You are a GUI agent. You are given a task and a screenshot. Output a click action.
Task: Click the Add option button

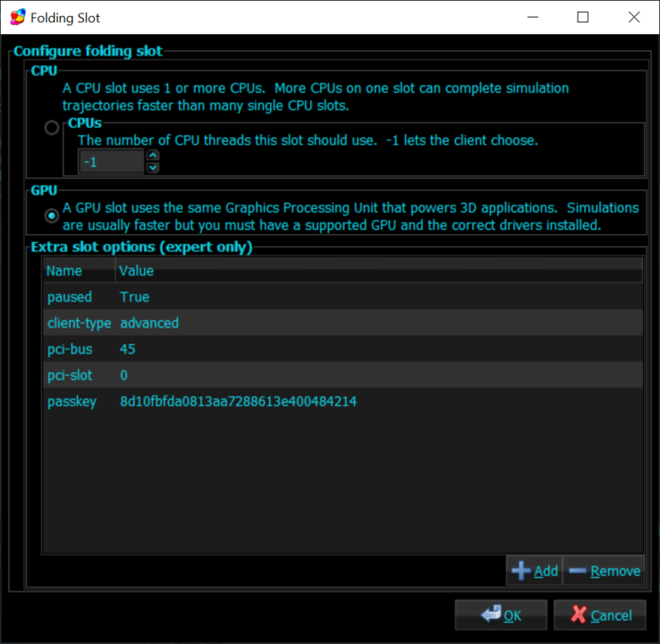pos(534,571)
